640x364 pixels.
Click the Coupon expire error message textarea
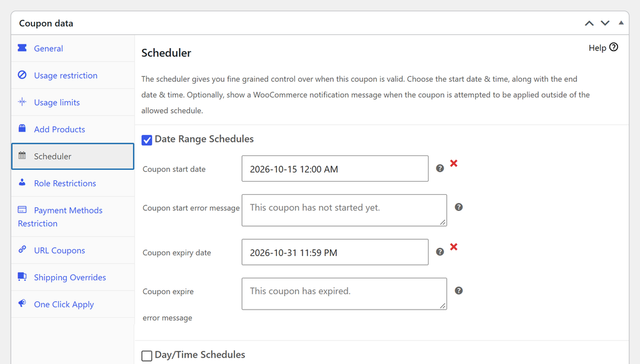[344, 294]
